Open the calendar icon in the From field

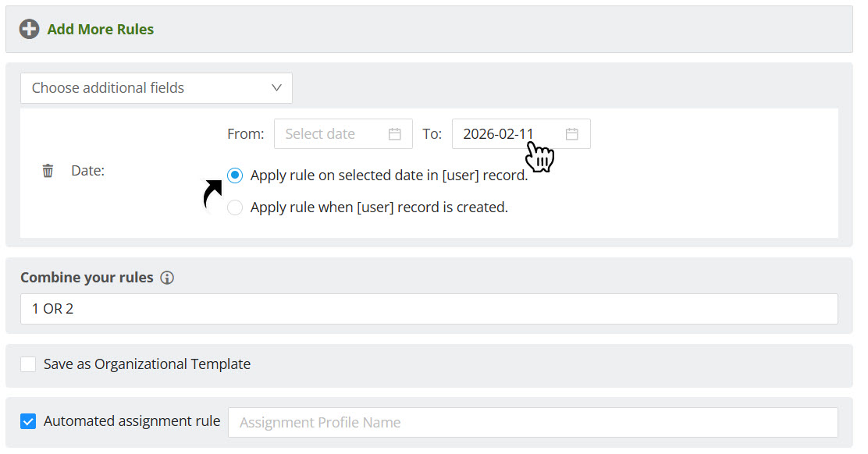(x=395, y=134)
